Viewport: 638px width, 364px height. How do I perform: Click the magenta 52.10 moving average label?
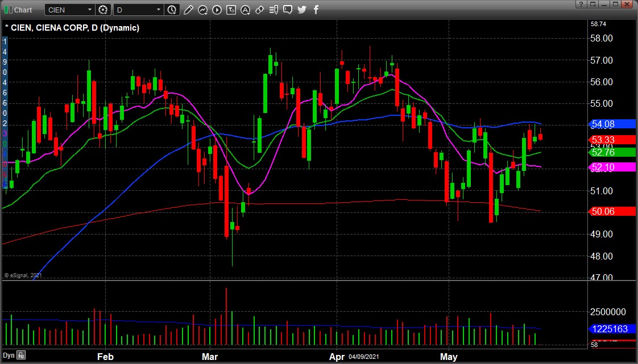tap(611, 167)
